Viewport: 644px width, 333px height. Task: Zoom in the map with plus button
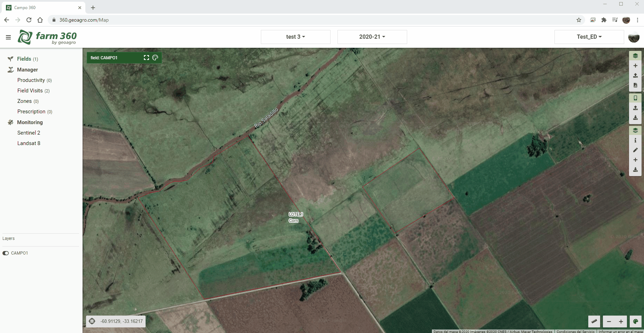coord(621,321)
